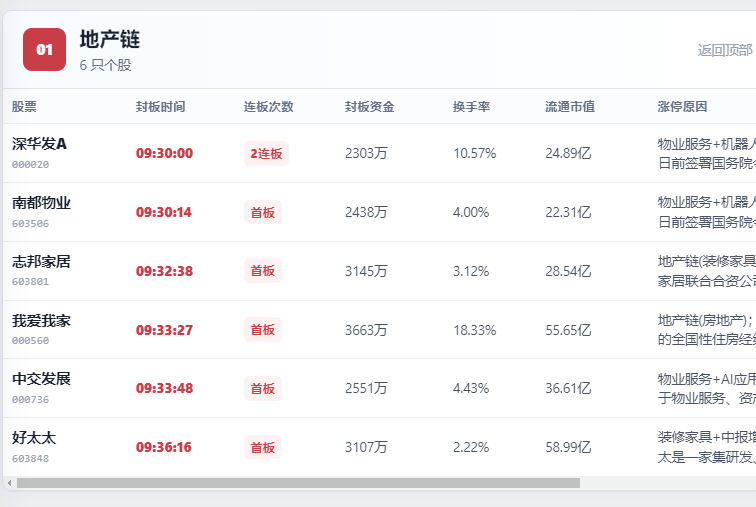Click the 地产链 section title
The image size is (756, 507).
[x=110, y=40]
